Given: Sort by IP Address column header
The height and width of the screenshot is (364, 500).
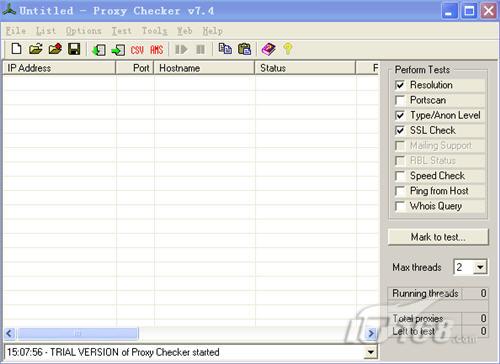Looking at the screenshot, I should pos(59,68).
